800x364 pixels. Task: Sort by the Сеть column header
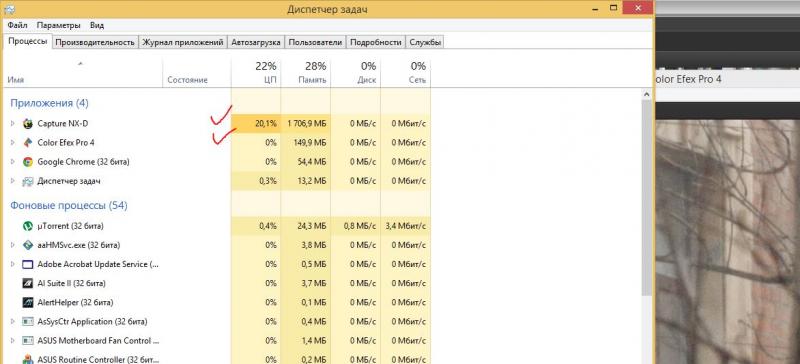tap(406, 72)
